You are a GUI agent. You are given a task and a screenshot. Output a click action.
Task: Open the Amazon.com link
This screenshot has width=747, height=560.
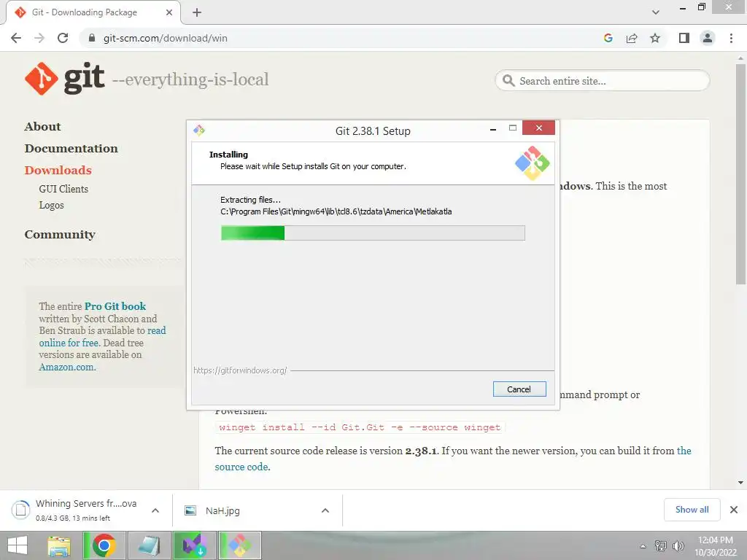pos(67,367)
